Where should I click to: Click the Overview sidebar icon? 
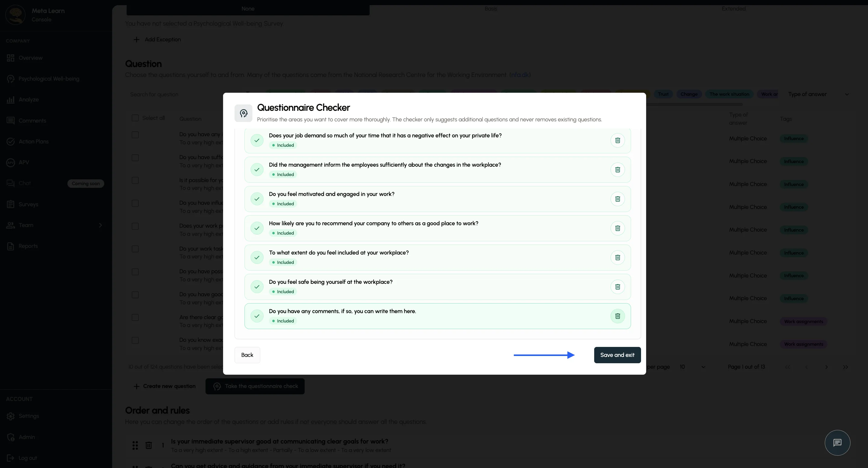tap(11, 58)
